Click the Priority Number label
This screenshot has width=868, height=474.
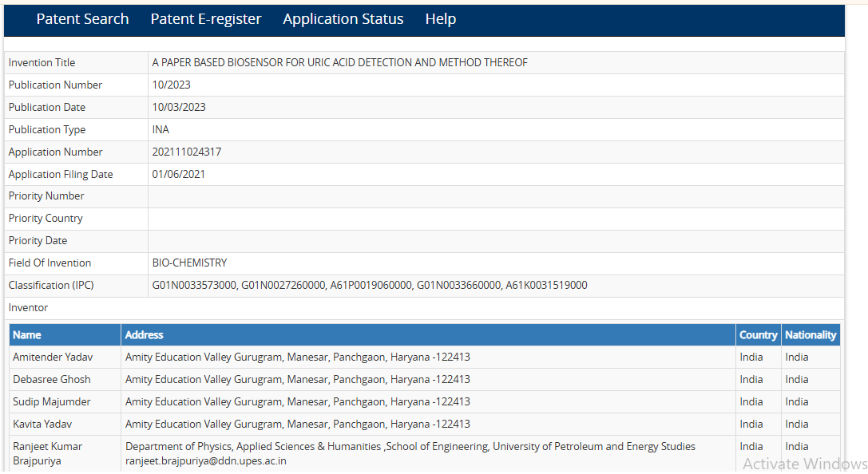point(46,196)
